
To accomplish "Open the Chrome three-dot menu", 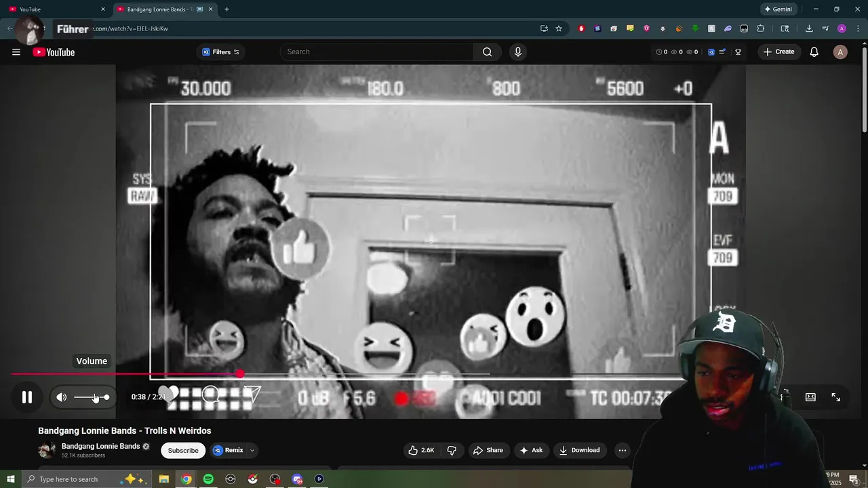I will [x=859, y=28].
